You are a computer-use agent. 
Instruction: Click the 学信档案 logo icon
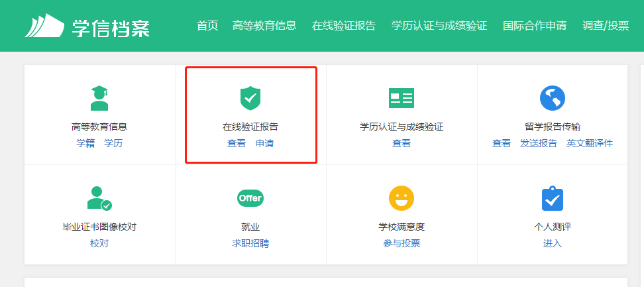click(45, 26)
